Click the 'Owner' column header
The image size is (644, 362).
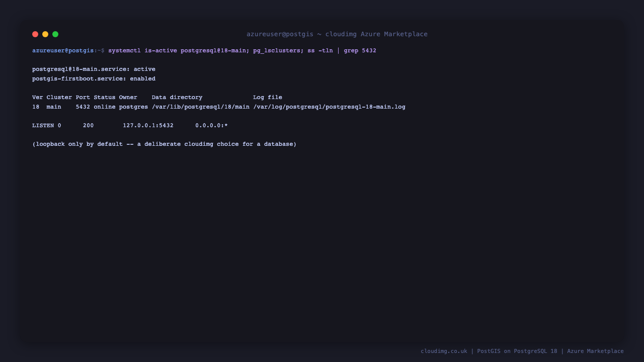(x=128, y=98)
